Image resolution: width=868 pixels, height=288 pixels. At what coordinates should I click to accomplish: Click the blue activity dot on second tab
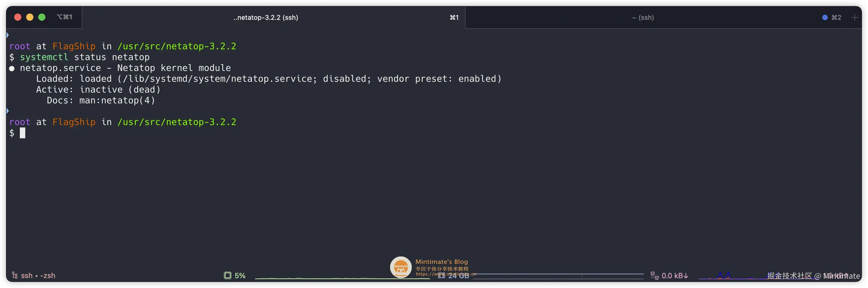click(x=824, y=17)
